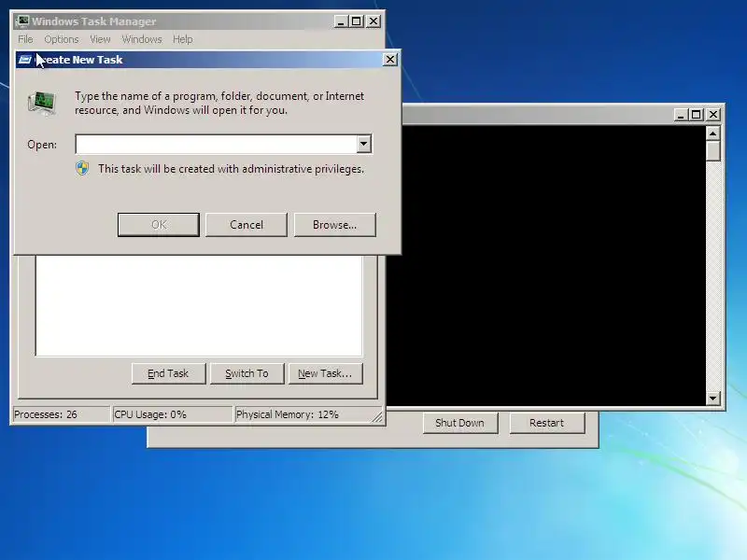Click the console scrollbar down arrow
The image size is (747, 560).
tap(712, 399)
